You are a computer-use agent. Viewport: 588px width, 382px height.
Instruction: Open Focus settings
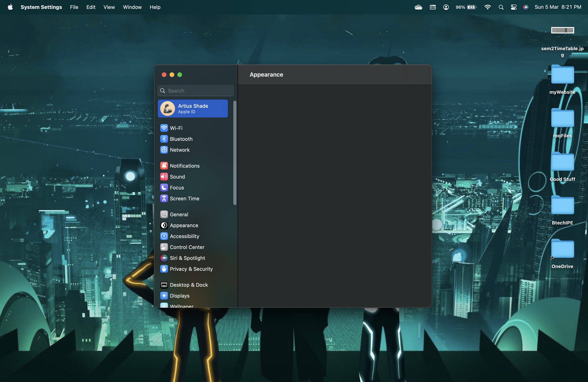coord(177,187)
